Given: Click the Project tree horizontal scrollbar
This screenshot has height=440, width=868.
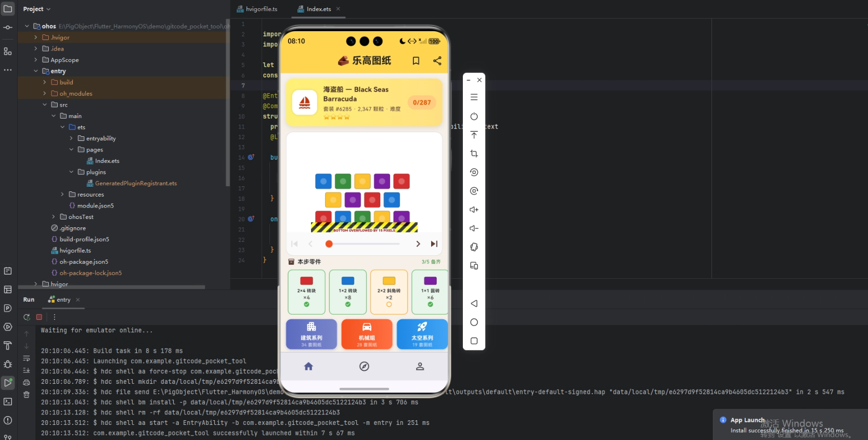Looking at the screenshot, I should tap(111, 287).
